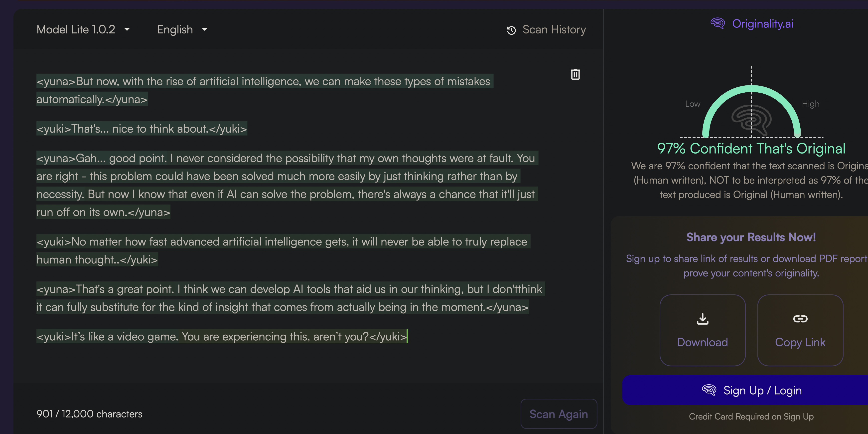Click the first yuna paragraph text
Image resolution: width=868 pixels, height=434 pixels.
pyautogui.click(x=263, y=82)
